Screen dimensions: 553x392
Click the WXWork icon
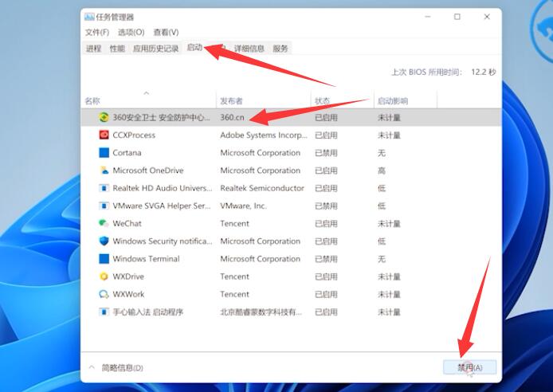click(104, 294)
